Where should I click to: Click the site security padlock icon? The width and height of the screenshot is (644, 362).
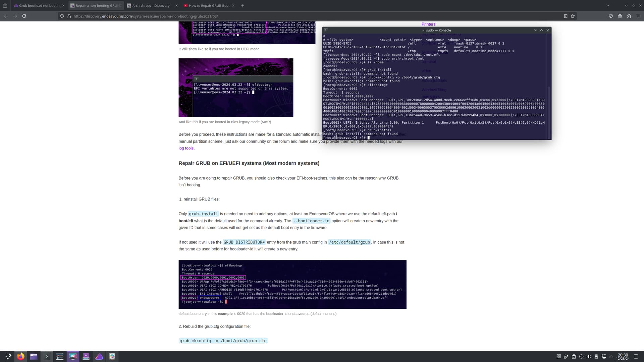point(69,16)
